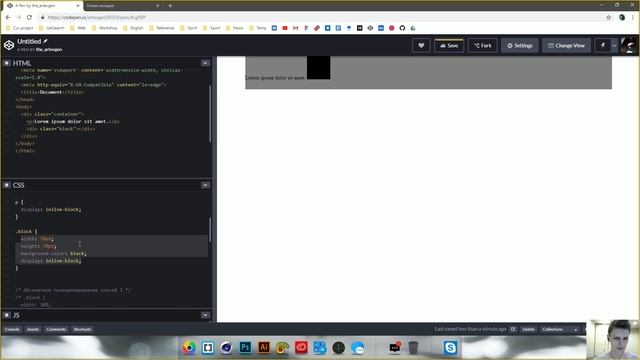The image size is (640, 360).
Task: Click the browser back arrow
Action: (x=8, y=17)
